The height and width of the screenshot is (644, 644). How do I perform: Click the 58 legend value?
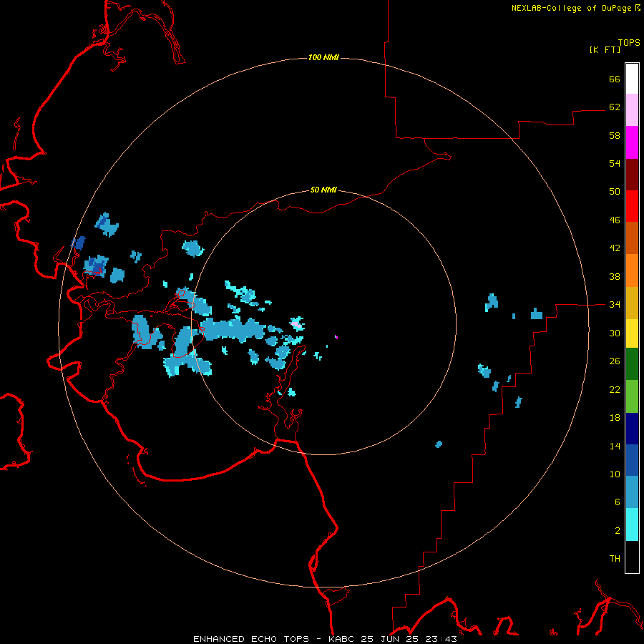click(615, 135)
